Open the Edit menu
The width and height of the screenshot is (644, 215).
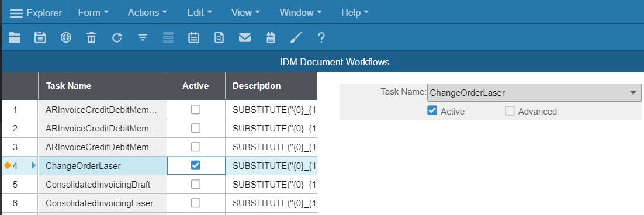pyautogui.click(x=200, y=12)
